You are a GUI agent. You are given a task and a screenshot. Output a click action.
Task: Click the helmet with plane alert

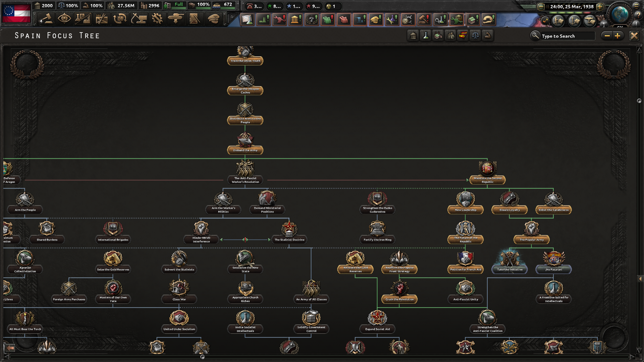coord(489,19)
